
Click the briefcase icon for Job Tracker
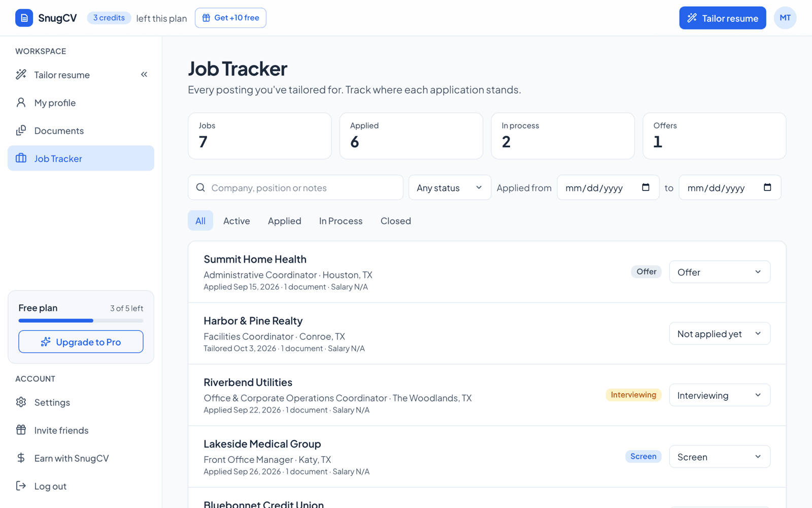point(21,158)
